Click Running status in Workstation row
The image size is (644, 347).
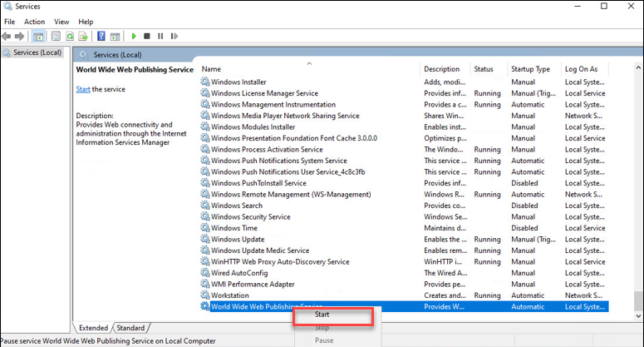click(x=487, y=295)
